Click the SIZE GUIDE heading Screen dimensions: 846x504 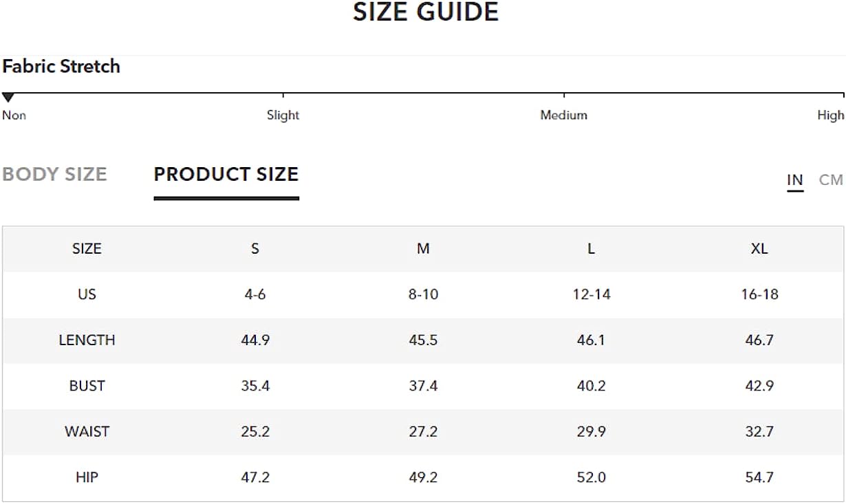[x=426, y=12]
